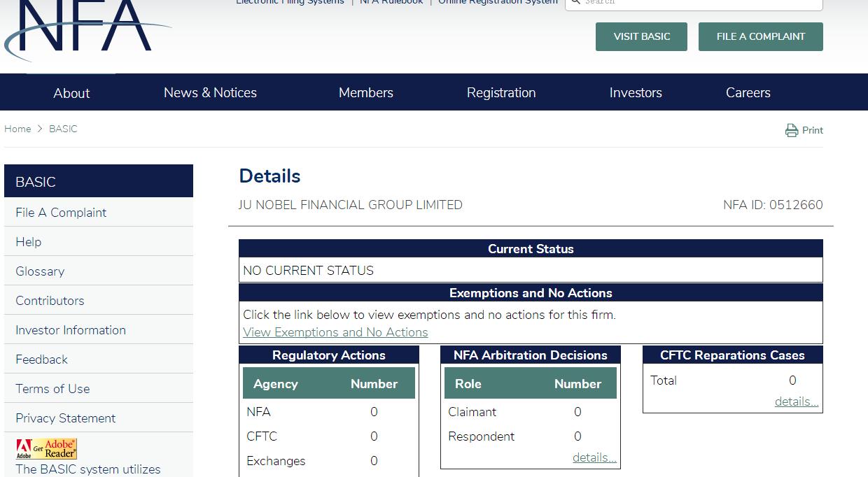Open the Feedback sidebar link
Image resolution: width=868 pixels, height=477 pixels.
99,359
